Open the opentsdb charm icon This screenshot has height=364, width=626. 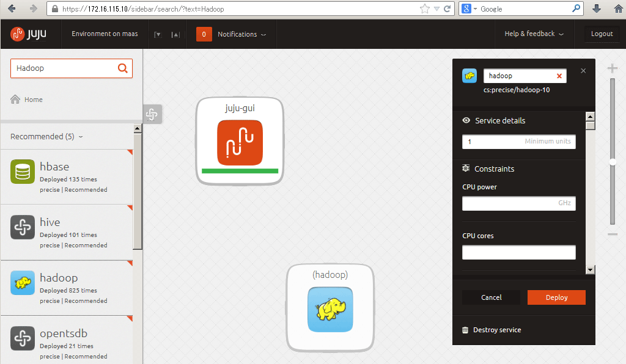coord(23,338)
